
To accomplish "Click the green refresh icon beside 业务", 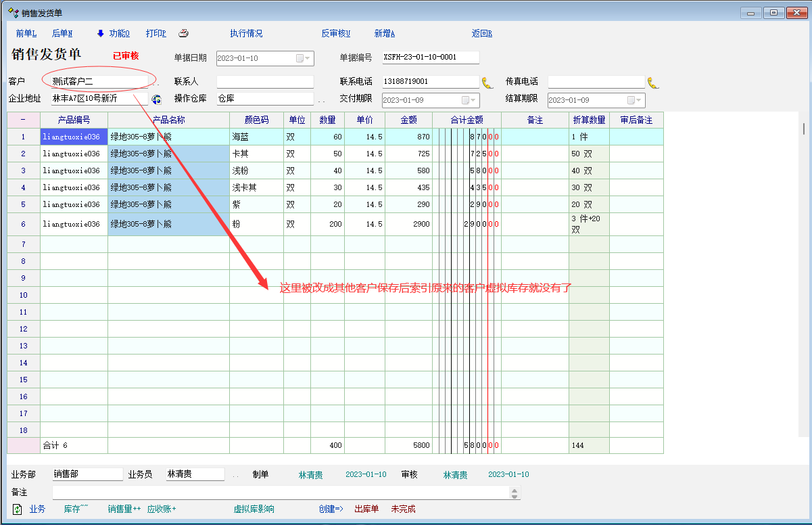I will click(18, 509).
